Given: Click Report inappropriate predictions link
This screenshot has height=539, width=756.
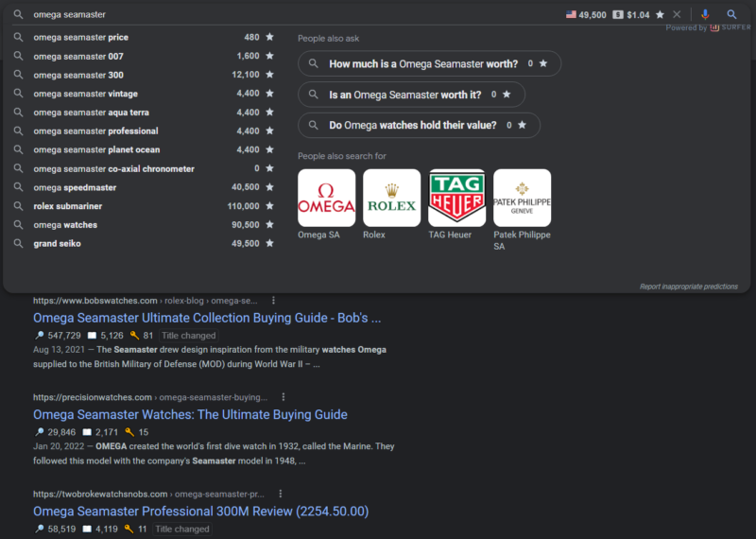Looking at the screenshot, I should 689,287.
